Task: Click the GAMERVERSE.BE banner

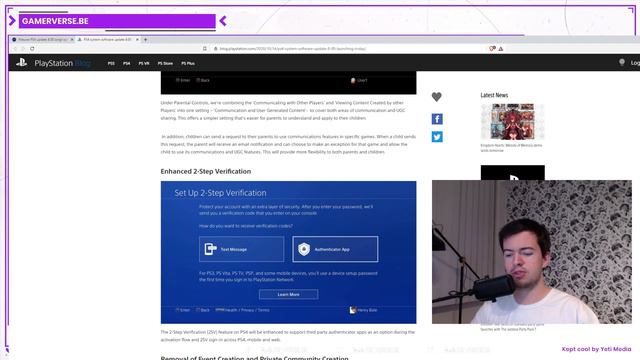Action: [x=117, y=21]
